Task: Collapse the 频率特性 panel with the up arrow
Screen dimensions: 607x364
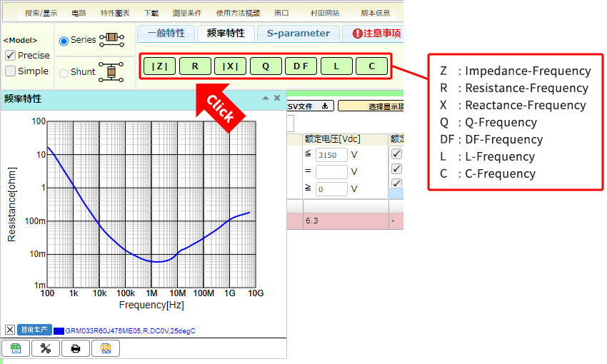Action: point(266,98)
